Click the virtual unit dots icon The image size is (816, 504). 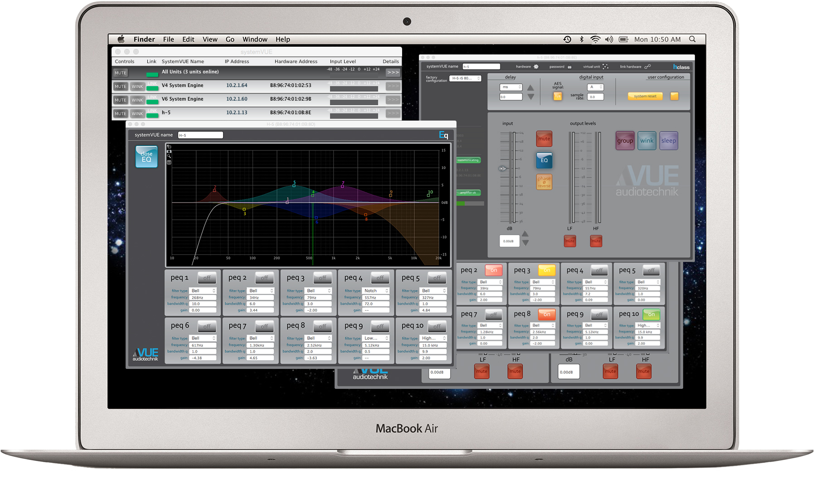tap(606, 67)
